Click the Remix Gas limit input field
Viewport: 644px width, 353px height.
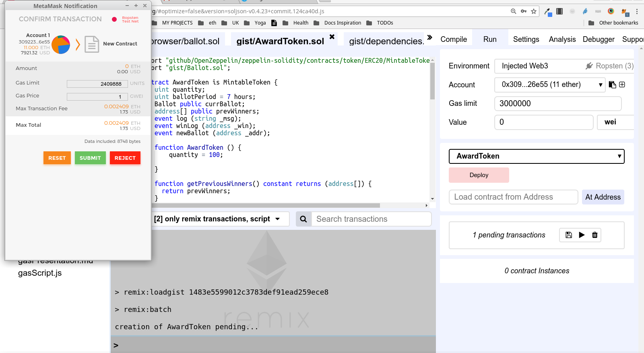tap(558, 103)
